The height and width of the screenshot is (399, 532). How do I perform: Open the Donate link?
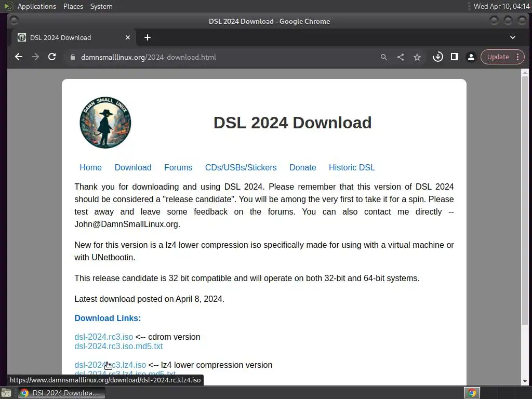click(x=303, y=167)
